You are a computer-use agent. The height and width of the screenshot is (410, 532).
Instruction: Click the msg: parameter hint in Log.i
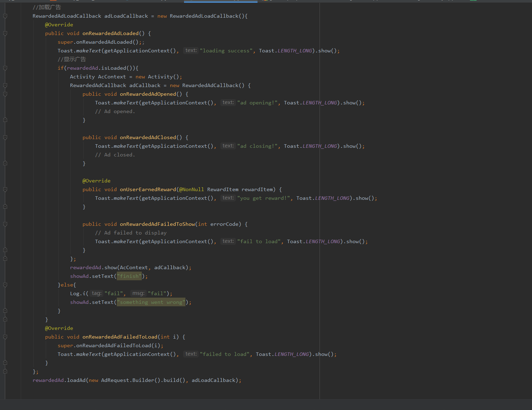[138, 293]
